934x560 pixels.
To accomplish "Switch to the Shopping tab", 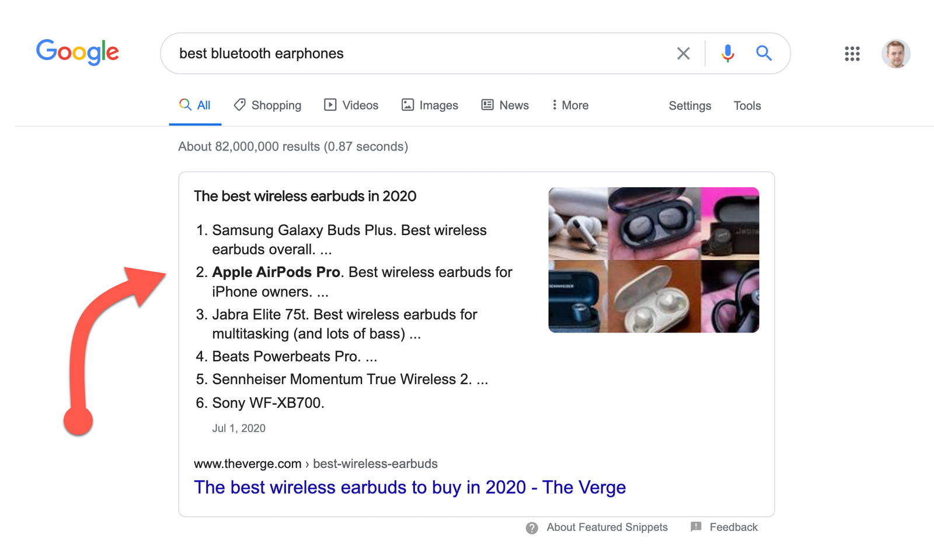I will (x=268, y=105).
